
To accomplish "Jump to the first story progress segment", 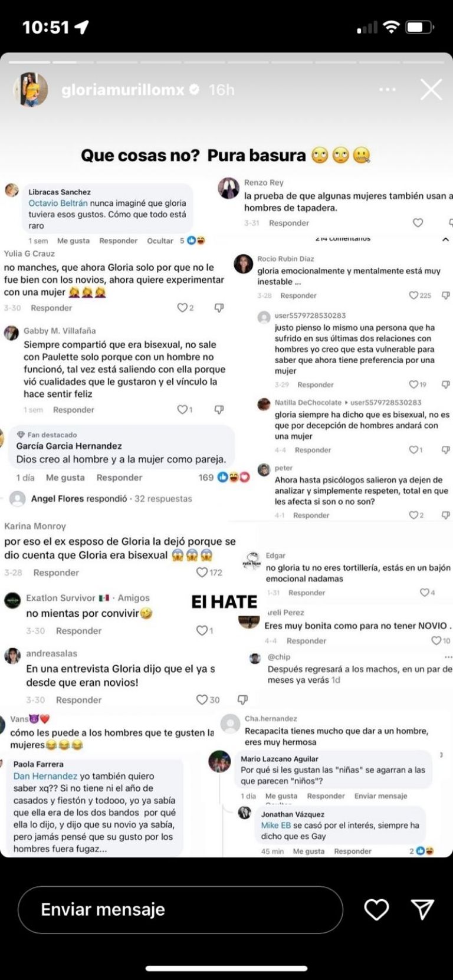I will 29,62.
